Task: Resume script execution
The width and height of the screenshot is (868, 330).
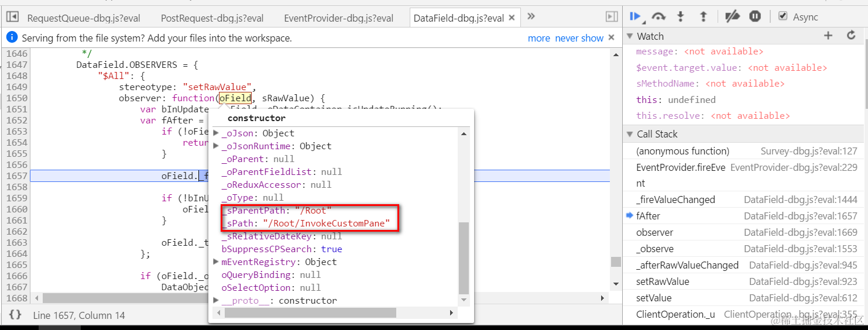Action: [636, 16]
